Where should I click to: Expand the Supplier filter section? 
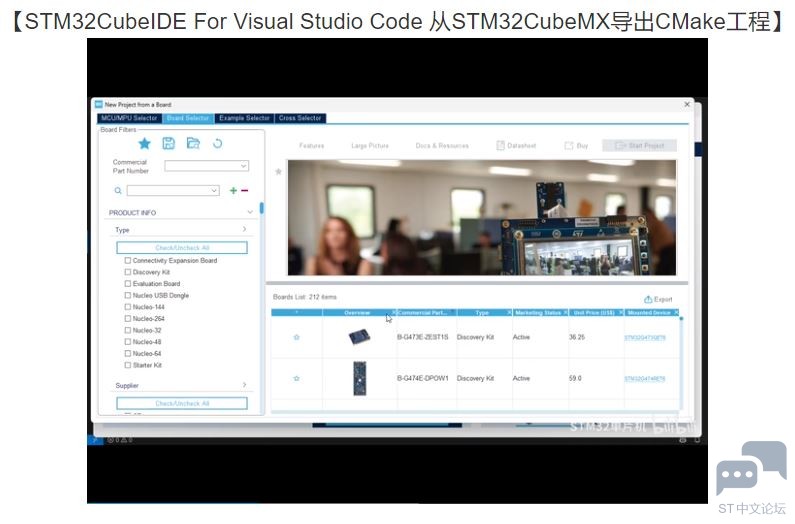click(x=244, y=385)
